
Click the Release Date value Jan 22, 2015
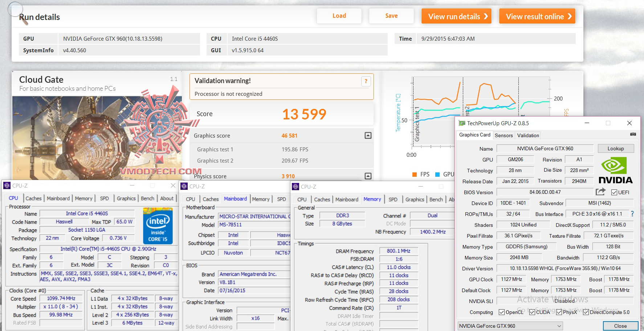tap(515, 181)
